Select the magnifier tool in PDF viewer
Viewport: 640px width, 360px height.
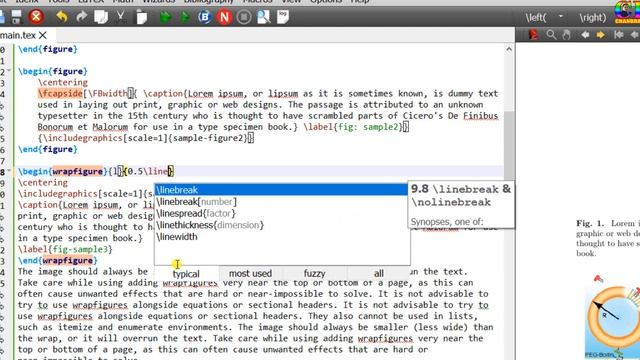(551, 35)
